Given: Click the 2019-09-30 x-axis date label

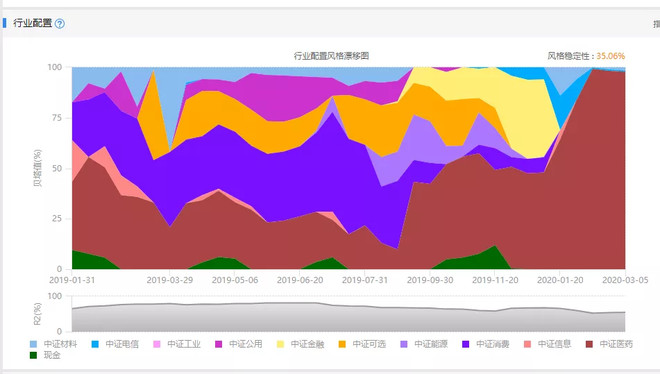Looking at the screenshot, I should [430, 280].
